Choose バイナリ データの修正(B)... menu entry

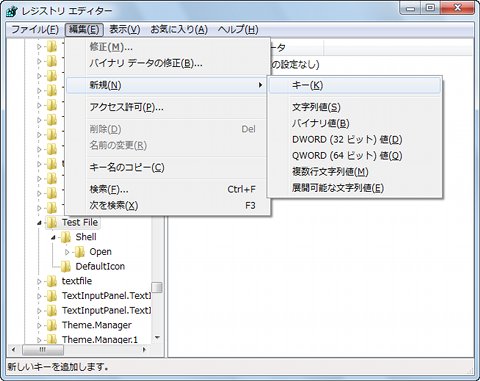click(x=168, y=63)
